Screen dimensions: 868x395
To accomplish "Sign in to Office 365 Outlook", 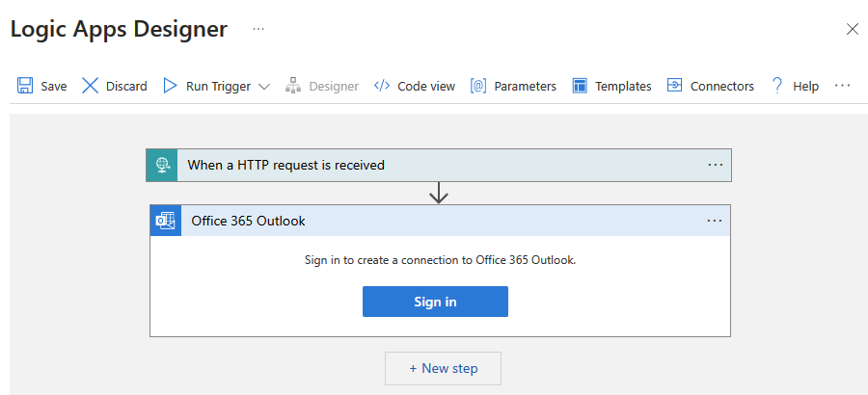I will point(435,302).
